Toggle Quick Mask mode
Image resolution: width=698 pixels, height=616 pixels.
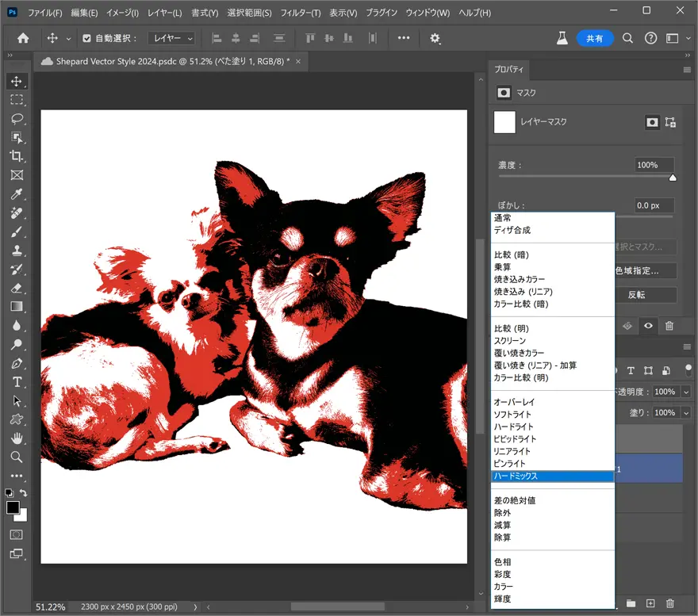[x=17, y=535]
